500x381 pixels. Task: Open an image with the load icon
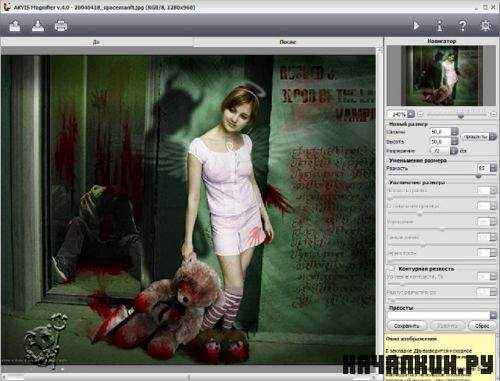[x=15, y=25]
